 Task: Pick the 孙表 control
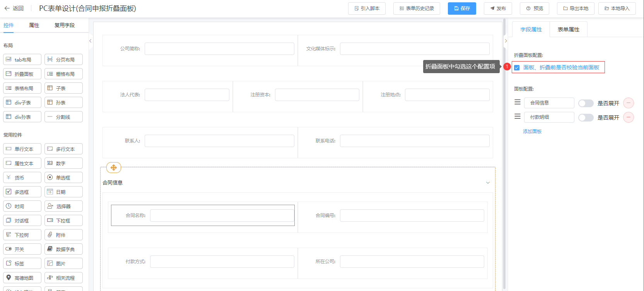point(63,103)
